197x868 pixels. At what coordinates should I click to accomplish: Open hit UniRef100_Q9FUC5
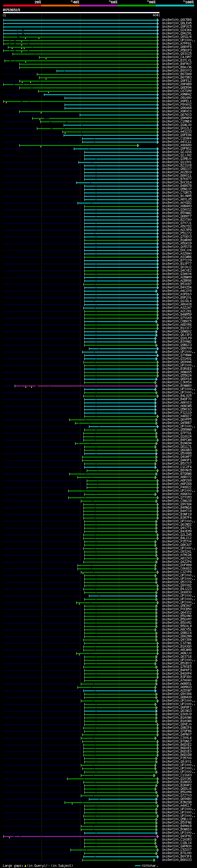tap(177, 26)
